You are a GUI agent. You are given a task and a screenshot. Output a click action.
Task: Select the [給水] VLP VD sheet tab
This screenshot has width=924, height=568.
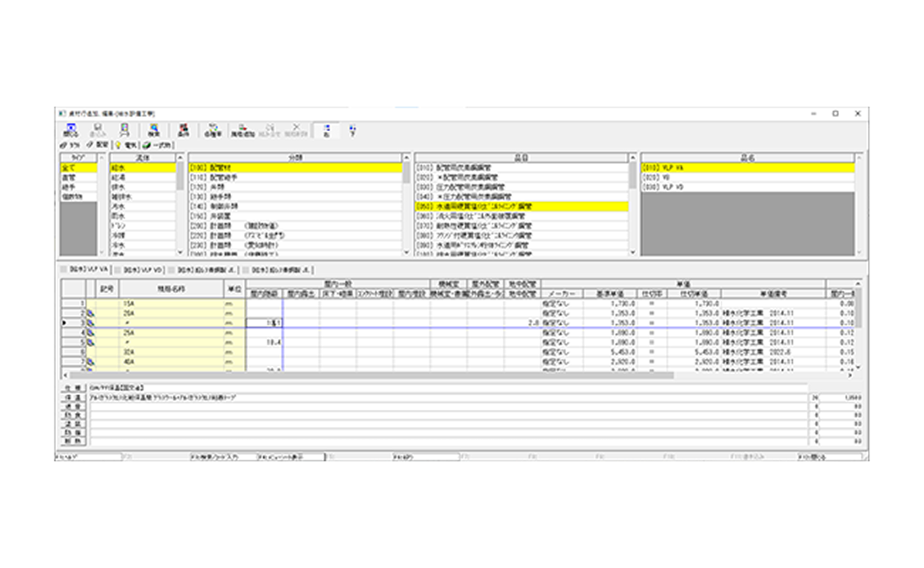coord(138,268)
